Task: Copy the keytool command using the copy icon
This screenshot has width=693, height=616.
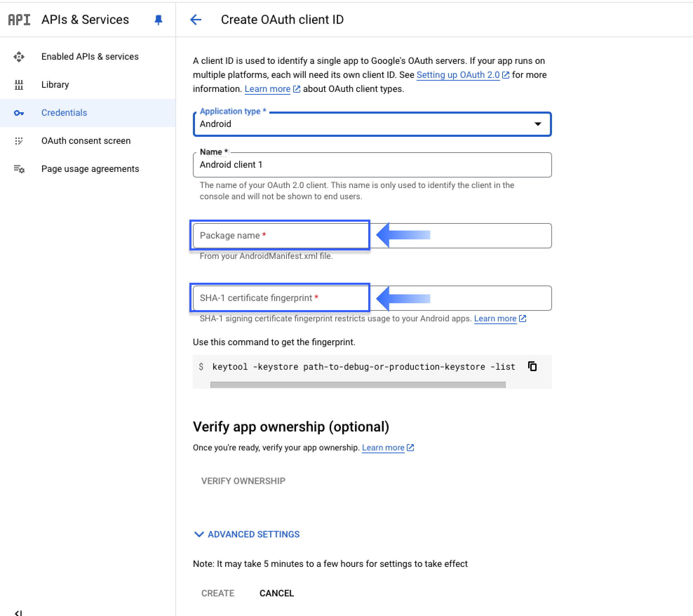Action: click(533, 366)
